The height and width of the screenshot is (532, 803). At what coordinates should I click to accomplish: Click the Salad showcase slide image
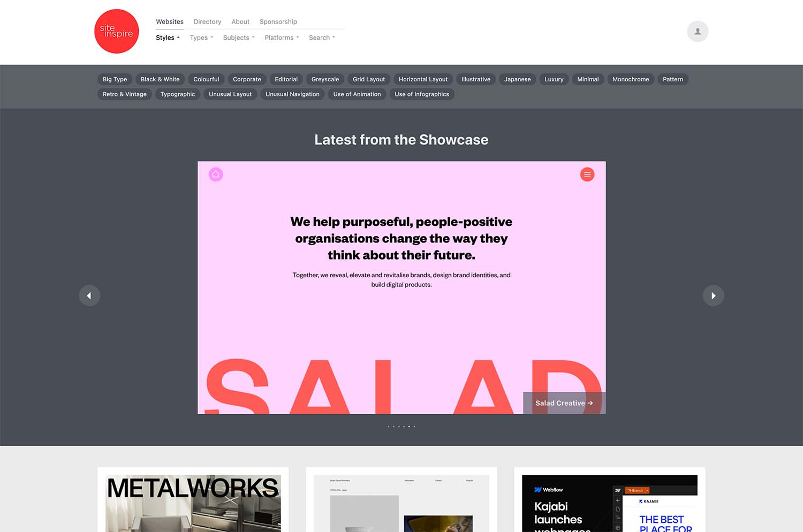coord(401,287)
